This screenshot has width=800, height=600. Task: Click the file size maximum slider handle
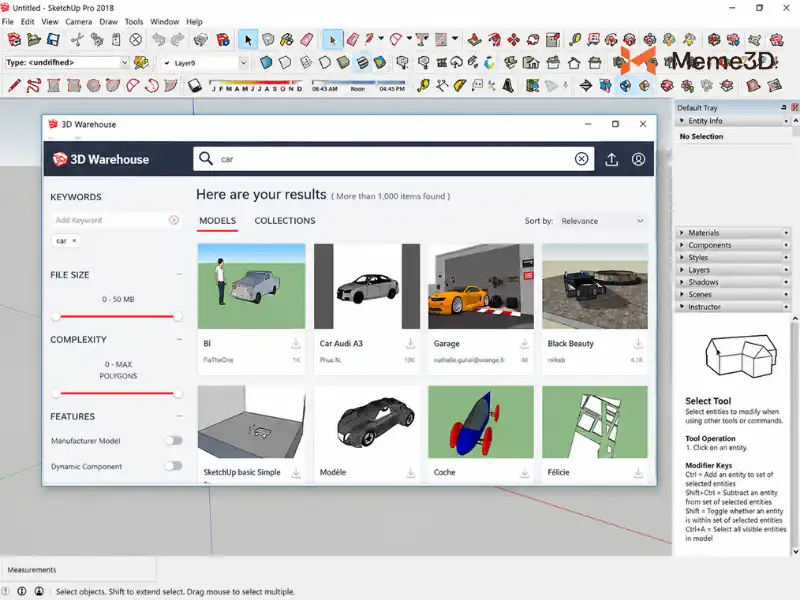(x=178, y=317)
